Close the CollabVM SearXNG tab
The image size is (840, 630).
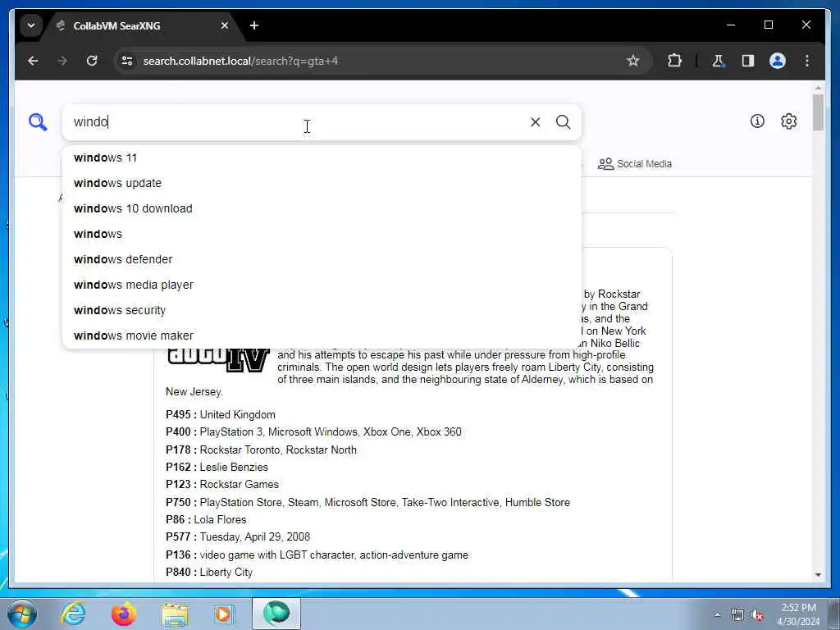pyautogui.click(x=225, y=25)
